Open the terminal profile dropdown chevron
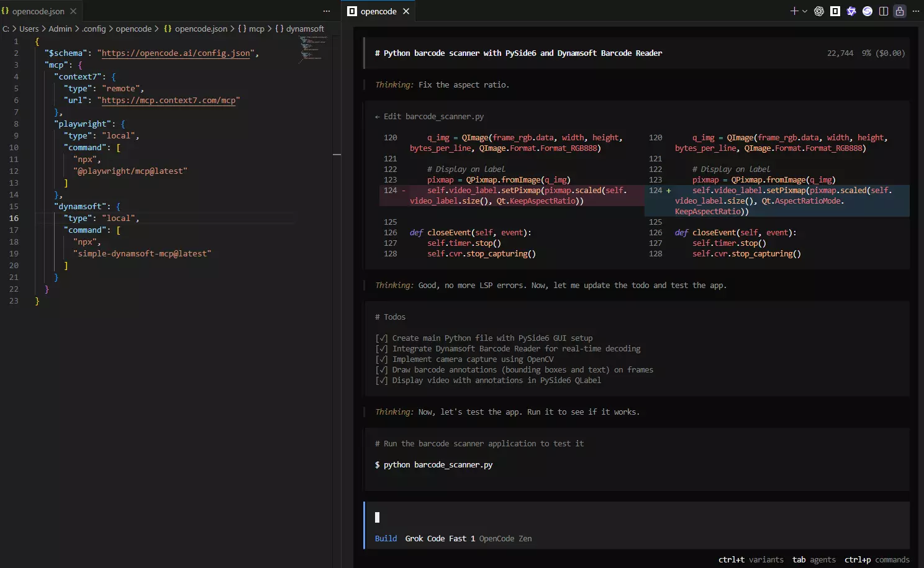924x568 pixels. pos(805,9)
